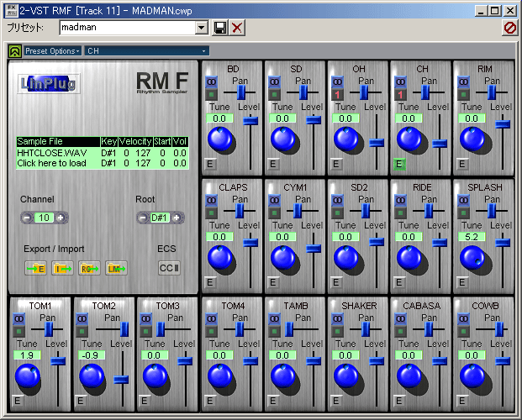Viewport: 522px width, 420px height.
Task: Click the TAMB pad loop/link icon
Action: coord(274,319)
